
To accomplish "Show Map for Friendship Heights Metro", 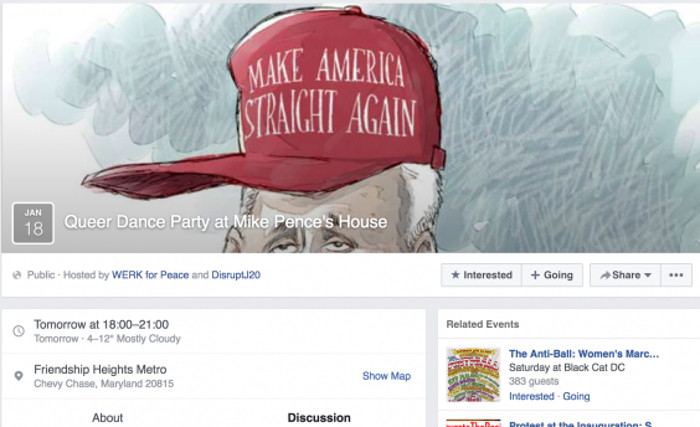I will 387,376.
